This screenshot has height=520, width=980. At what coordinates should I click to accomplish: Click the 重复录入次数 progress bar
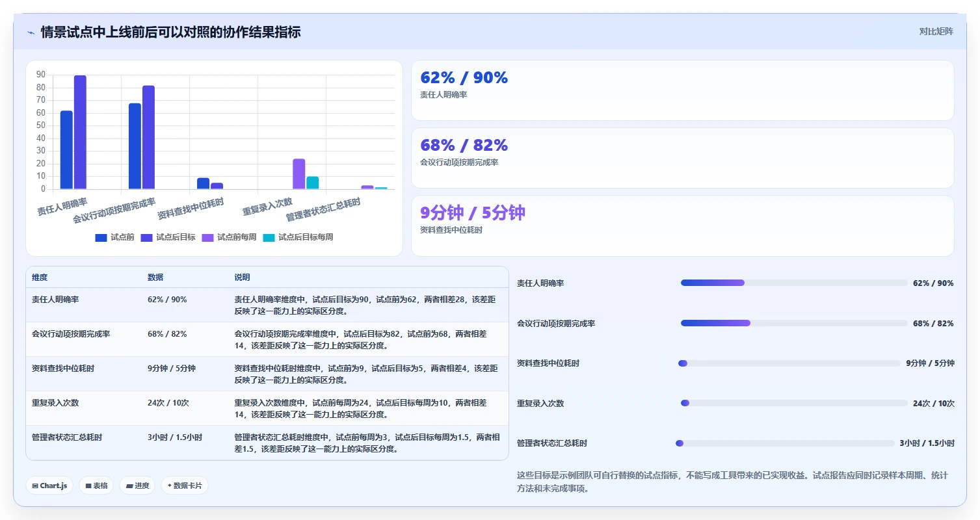click(794, 403)
